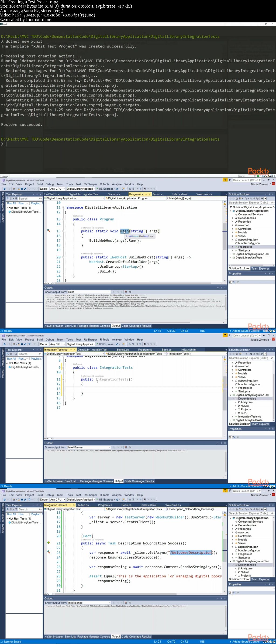Viewport: 276px width, 644px height.
Task: Click bookmark icon in Program.cs window toolbar
Action: click(x=144, y=189)
